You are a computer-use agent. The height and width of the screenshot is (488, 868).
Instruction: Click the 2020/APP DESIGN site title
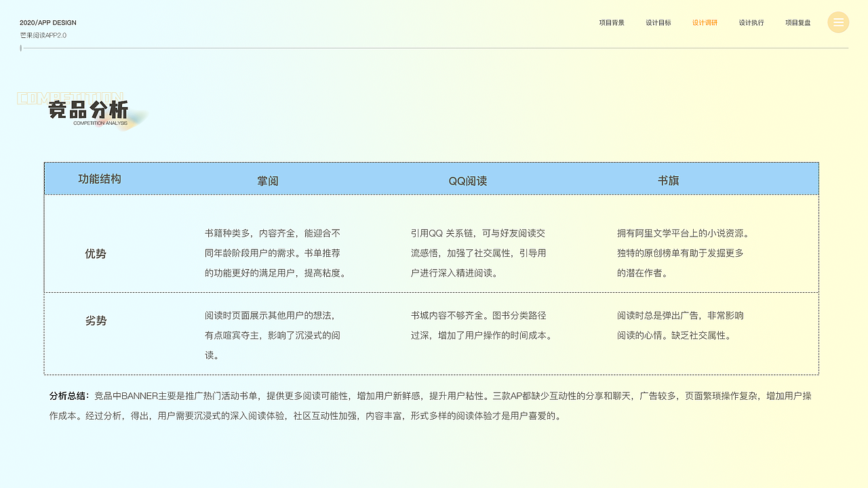(48, 22)
